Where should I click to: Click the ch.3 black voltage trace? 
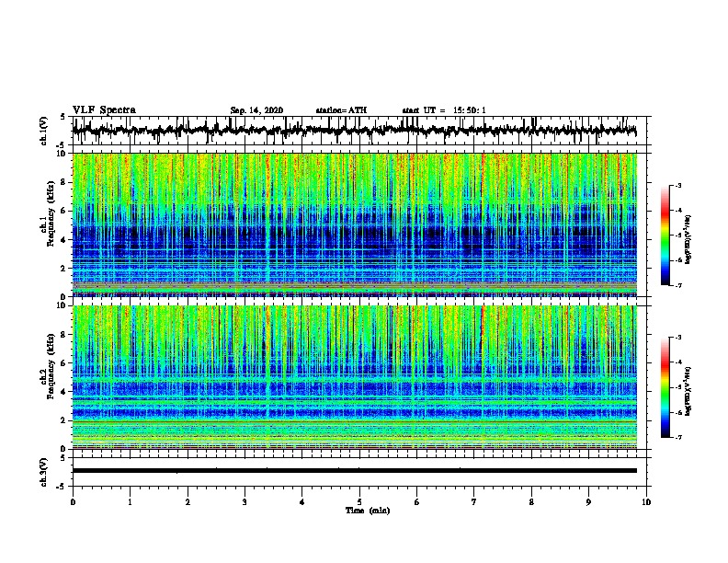(x=354, y=471)
